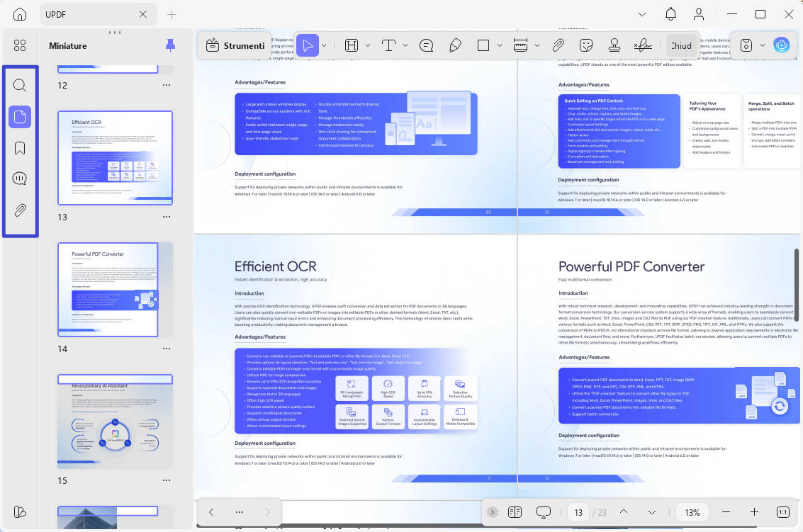Go to the UPDF home screen
The width and height of the screenshot is (803, 532).
click(x=19, y=14)
